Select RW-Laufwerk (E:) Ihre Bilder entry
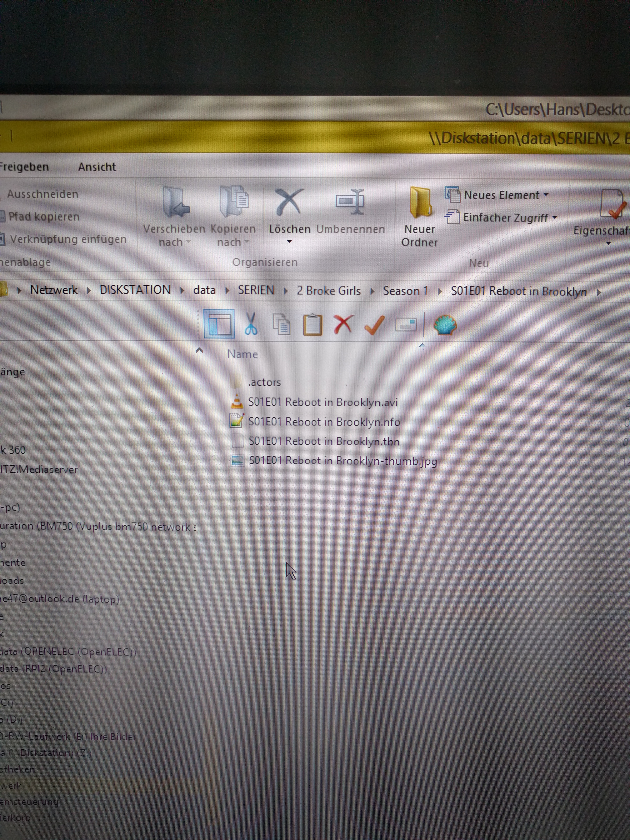630x840 pixels. pyautogui.click(x=68, y=736)
